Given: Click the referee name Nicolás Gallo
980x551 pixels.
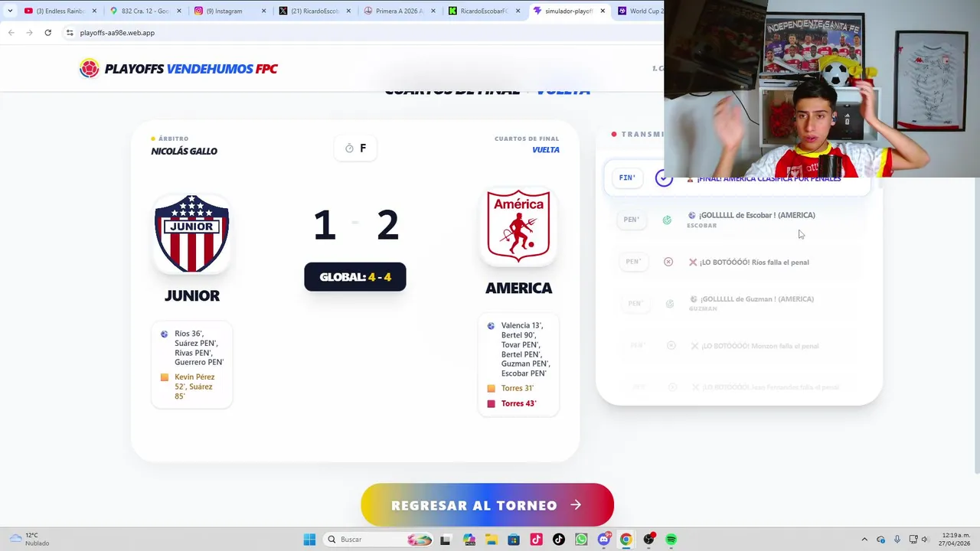Looking at the screenshot, I should tap(184, 151).
